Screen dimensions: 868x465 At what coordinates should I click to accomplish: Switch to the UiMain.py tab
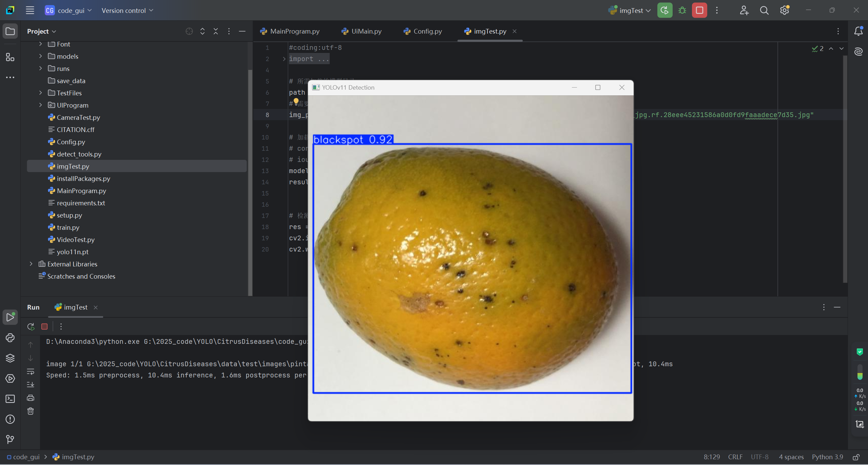pyautogui.click(x=362, y=31)
